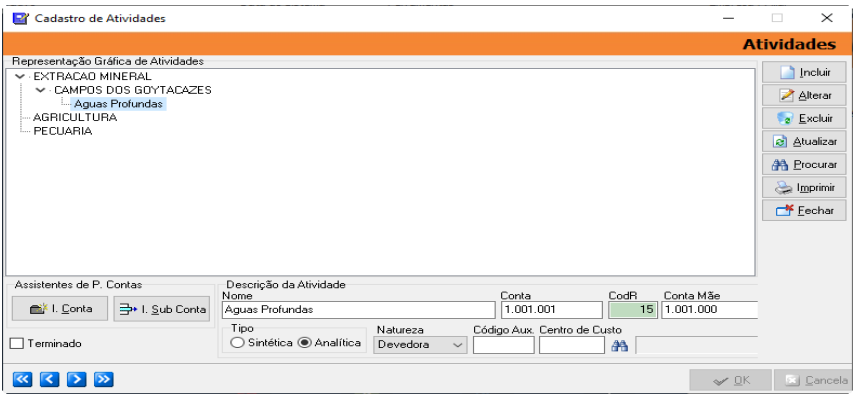858x399 pixels.
Task: Click binoculars icon beside Centro de Custo
Action: pos(619,345)
